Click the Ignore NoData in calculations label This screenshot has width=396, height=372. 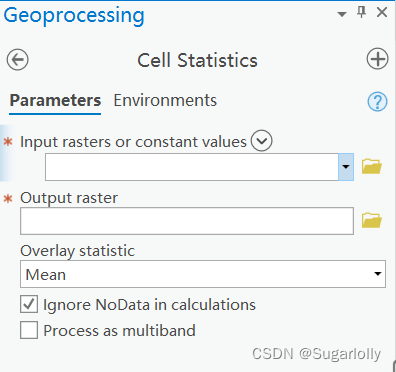point(149,305)
